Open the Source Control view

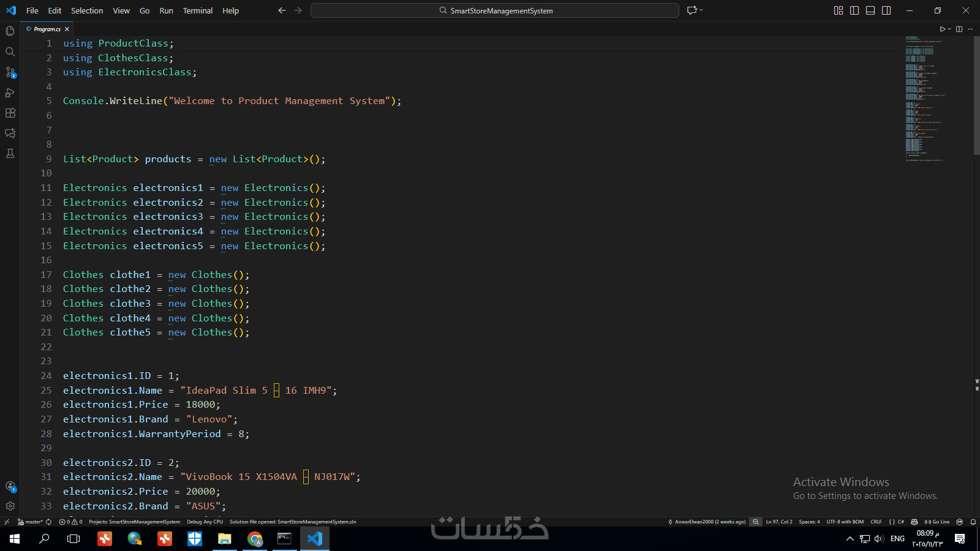point(10,72)
